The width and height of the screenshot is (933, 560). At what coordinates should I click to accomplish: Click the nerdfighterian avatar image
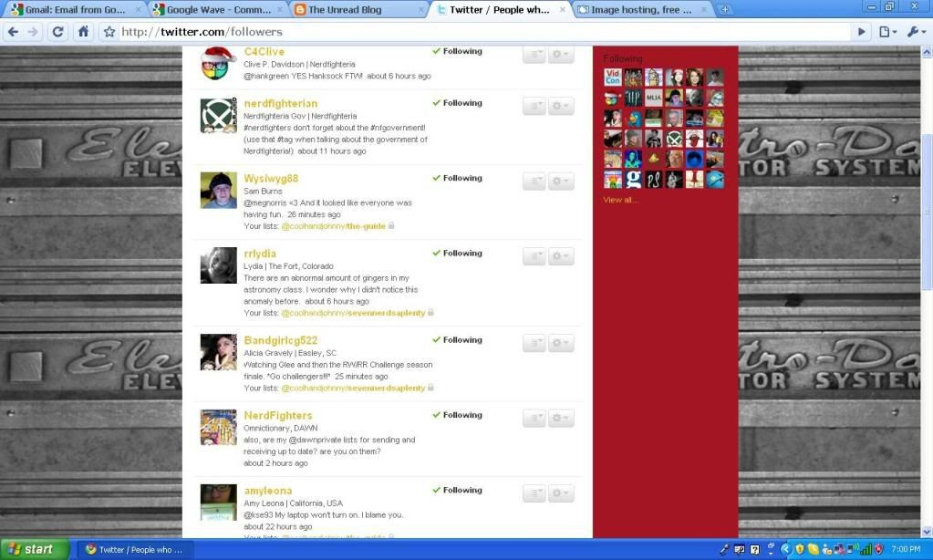(218, 116)
